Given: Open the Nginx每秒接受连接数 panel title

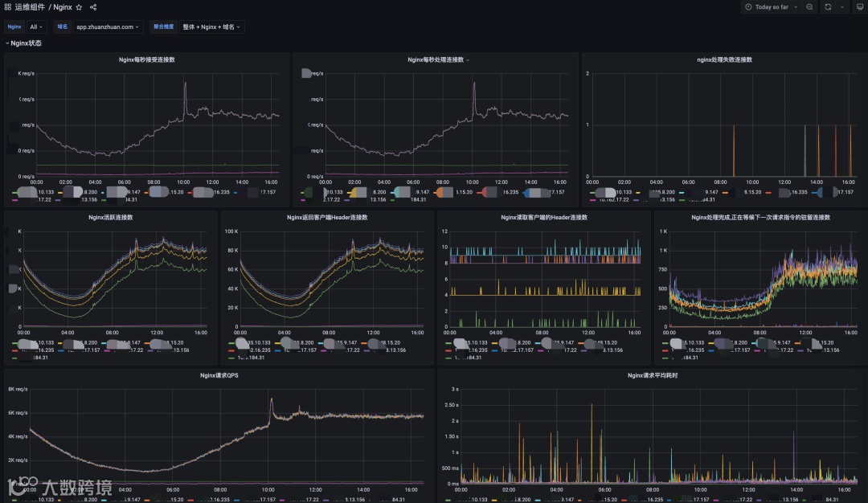Looking at the screenshot, I should [147, 59].
